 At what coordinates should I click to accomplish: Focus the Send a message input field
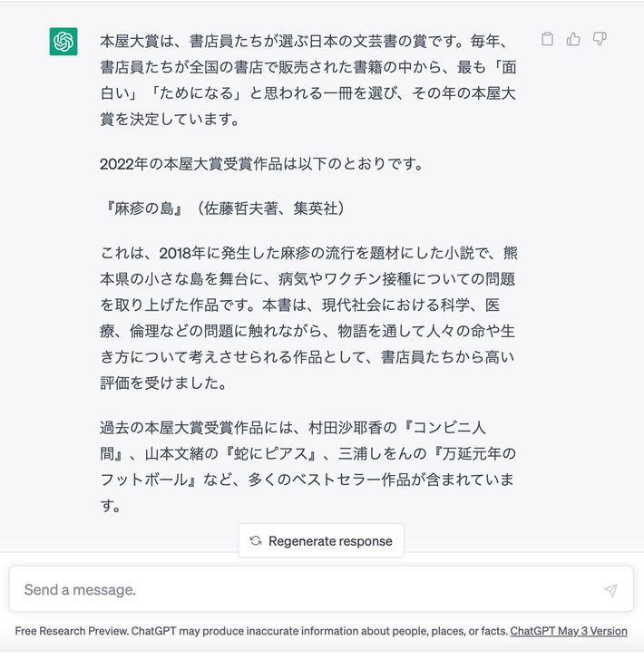321,589
